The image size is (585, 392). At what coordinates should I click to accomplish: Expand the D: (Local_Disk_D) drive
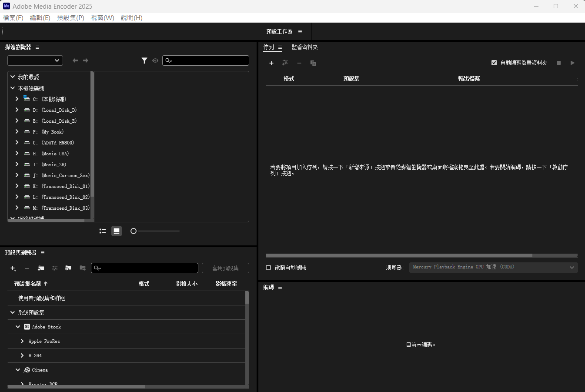tap(17, 110)
